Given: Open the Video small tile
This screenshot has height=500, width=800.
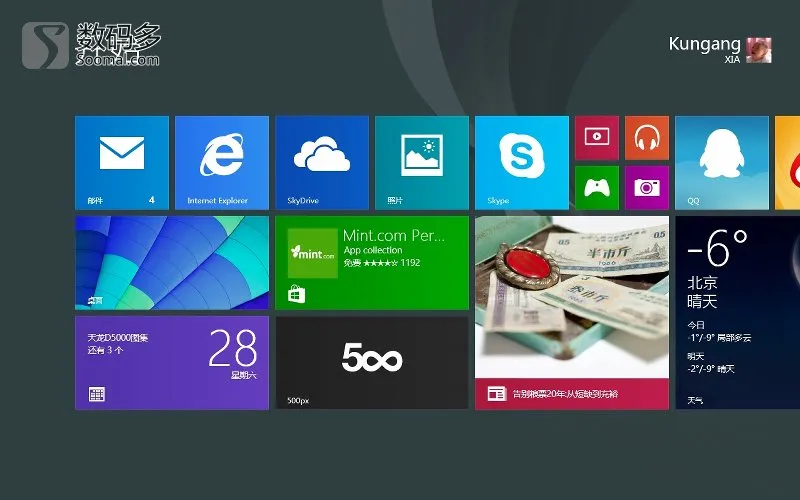Looking at the screenshot, I should coord(596,138).
